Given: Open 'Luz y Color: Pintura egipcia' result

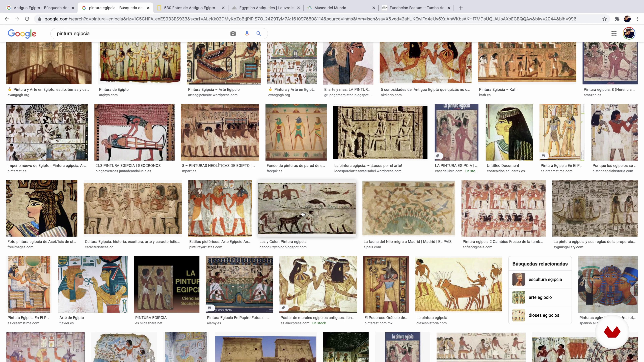Looking at the screenshot, I should (283, 242).
